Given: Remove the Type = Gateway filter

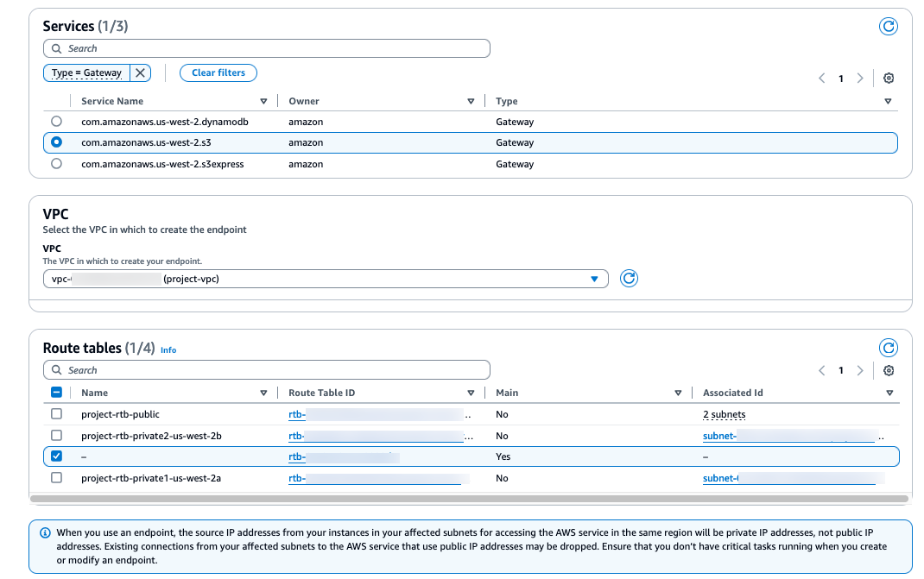Looking at the screenshot, I should pyautogui.click(x=140, y=73).
